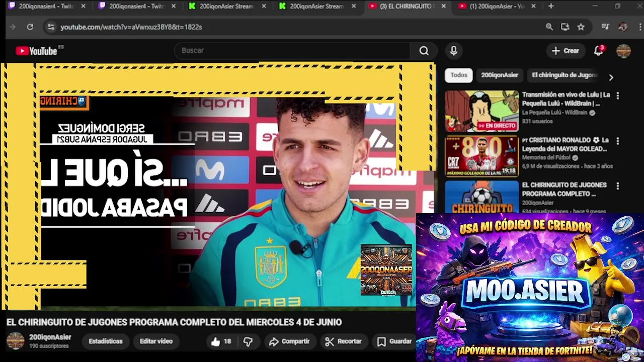This screenshot has width=644, height=362.
Task: Click the Guardar save button
Action: pyautogui.click(x=394, y=341)
